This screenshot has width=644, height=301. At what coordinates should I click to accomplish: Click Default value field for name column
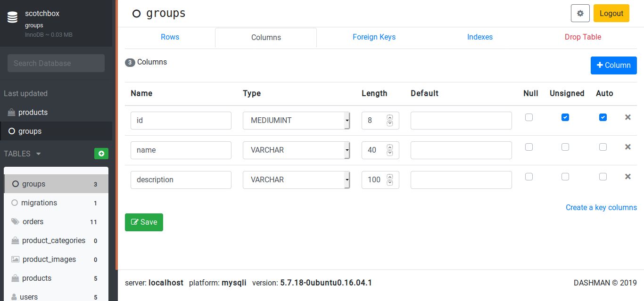pos(461,150)
